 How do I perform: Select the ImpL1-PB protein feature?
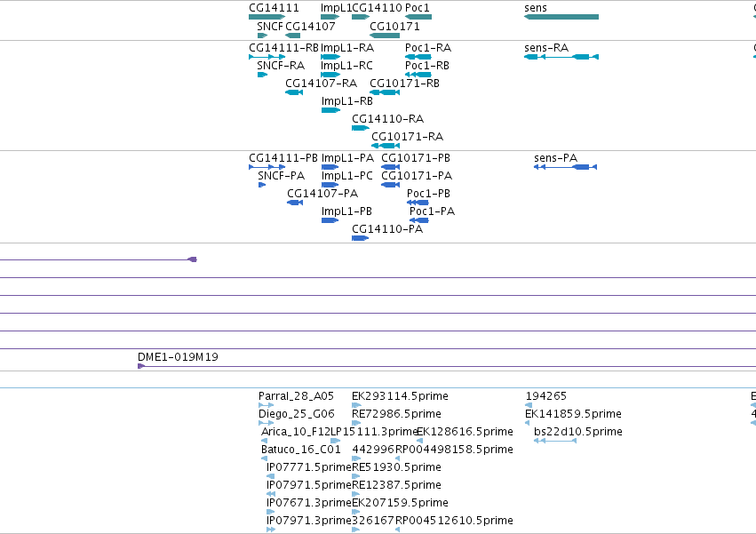pyautogui.click(x=330, y=220)
